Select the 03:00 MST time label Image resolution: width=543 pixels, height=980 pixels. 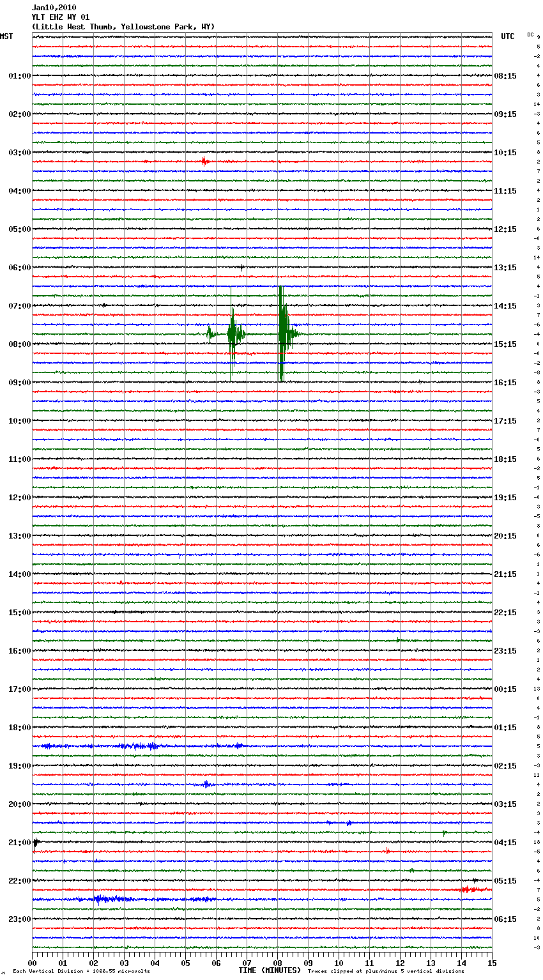click(20, 153)
